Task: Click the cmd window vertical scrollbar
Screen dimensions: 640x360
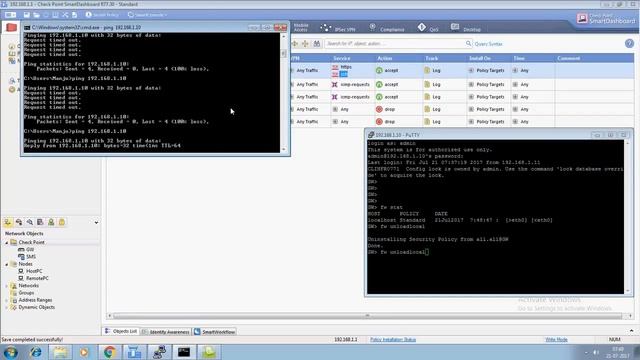Action: pyautogui.click(x=284, y=93)
